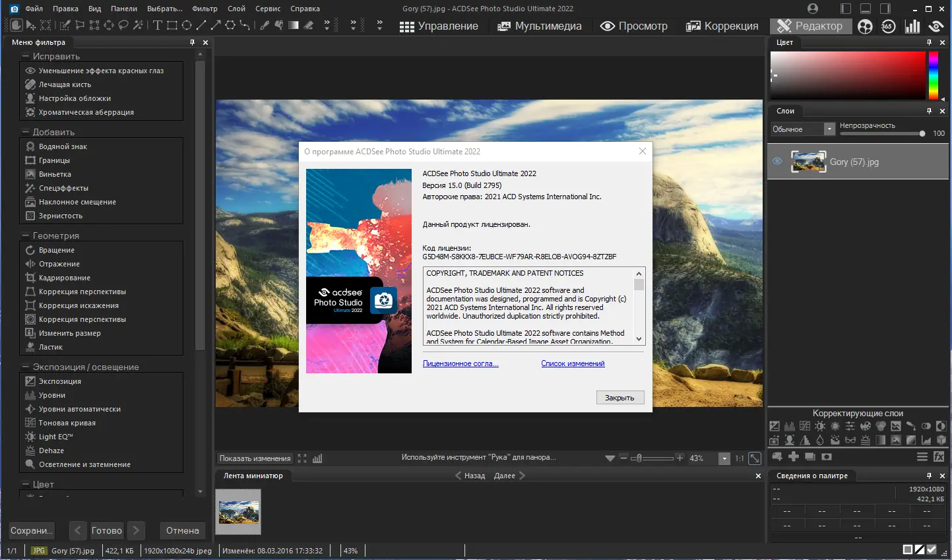Screen dimensions: 952x560
Task: Open the Лицензионное согла... link
Action: pos(460,363)
